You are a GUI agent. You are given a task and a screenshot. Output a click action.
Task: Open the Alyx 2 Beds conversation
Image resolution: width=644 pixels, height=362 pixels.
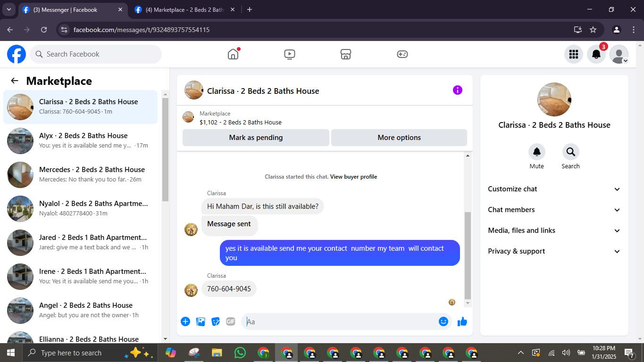(x=81, y=141)
